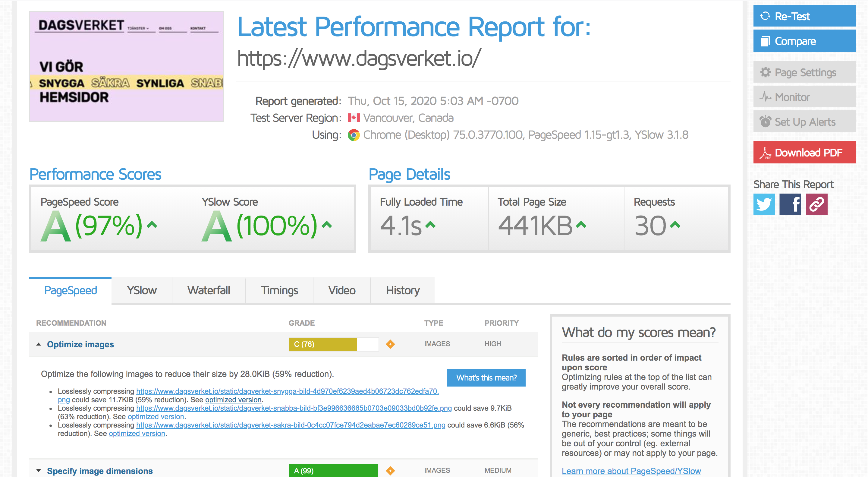
Task: Click the arrow next to Total Page Size 441KB
Action: click(x=581, y=225)
